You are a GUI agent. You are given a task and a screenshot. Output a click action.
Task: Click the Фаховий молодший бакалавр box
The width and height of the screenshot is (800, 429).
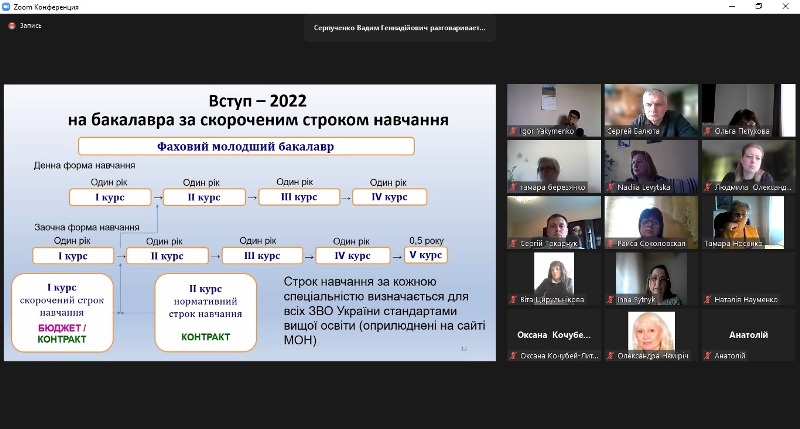pyautogui.click(x=246, y=146)
